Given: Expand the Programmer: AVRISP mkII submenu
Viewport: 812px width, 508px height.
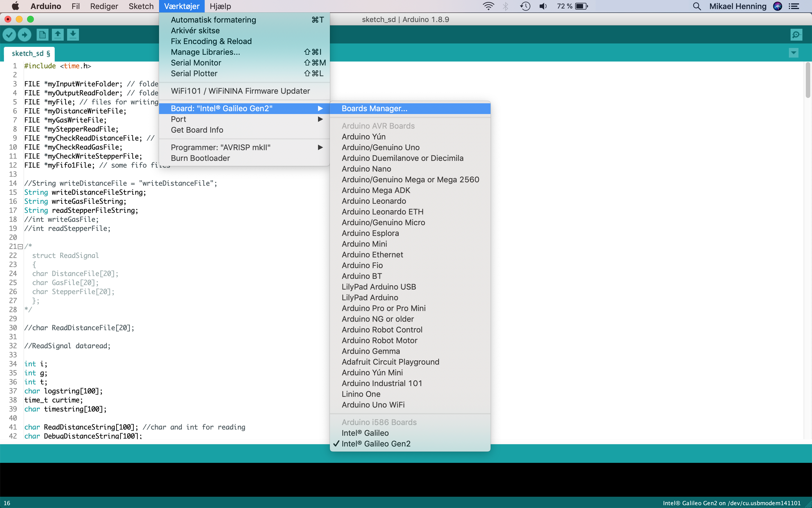Looking at the screenshot, I should point(244,148).
